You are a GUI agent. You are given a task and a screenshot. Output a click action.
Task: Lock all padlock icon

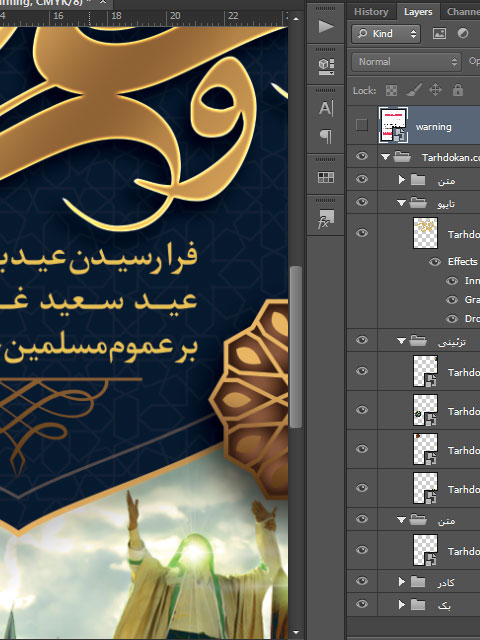458,90
